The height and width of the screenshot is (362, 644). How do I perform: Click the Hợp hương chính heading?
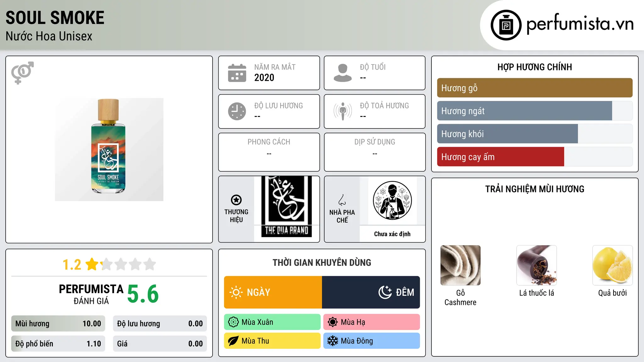[535, 67]
